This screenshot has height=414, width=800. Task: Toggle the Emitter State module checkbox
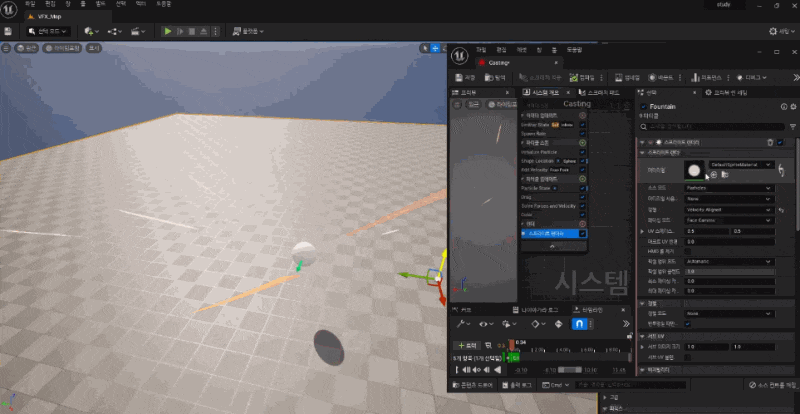tap(583, 125)
